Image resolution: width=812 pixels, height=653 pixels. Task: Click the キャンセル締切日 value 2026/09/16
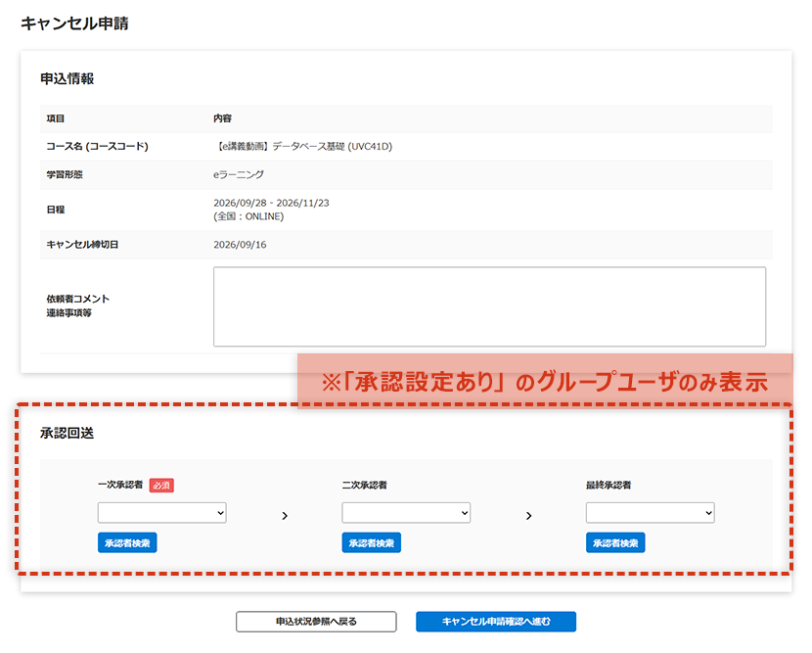[x=240, y=244]
